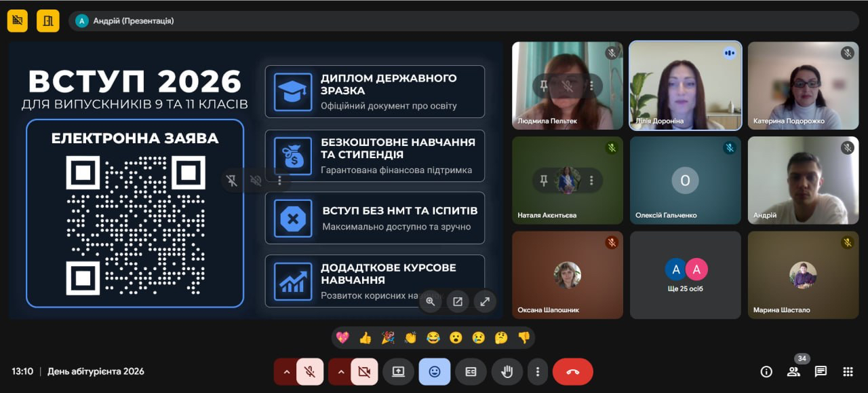868x393 pixels.
Task: Expand the presentation to fullscreen
Action: pyautogui.click(x=485, y=302)
